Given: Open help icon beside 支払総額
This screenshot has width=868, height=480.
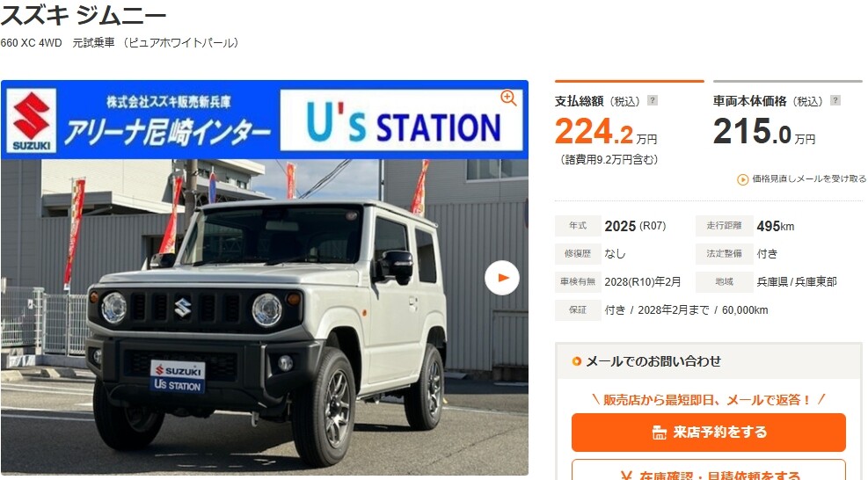Looking at the screenshot, I should 653,100.
